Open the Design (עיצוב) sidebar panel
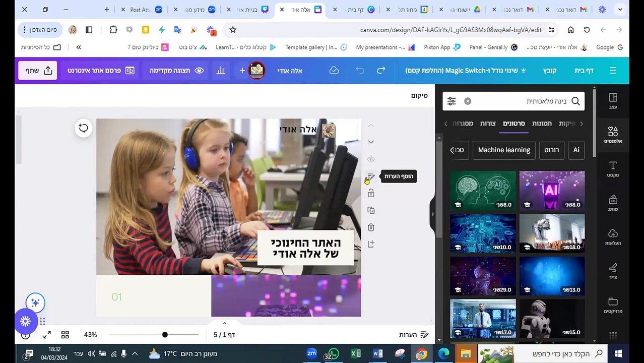644x363 pixels. point(613,101)
